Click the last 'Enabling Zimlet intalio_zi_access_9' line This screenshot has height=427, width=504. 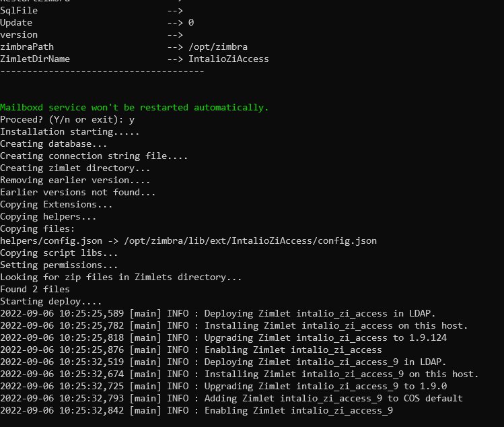(x=196, y=411)
